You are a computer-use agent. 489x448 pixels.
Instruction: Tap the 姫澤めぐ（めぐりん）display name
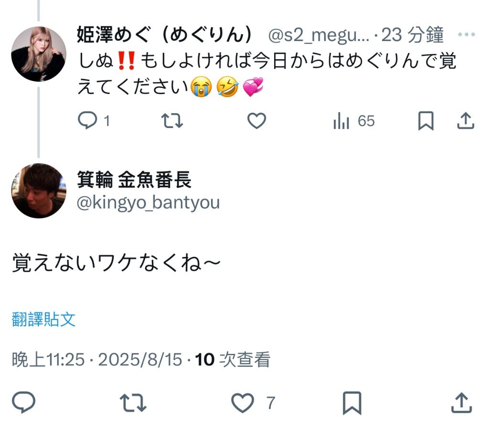164,35
